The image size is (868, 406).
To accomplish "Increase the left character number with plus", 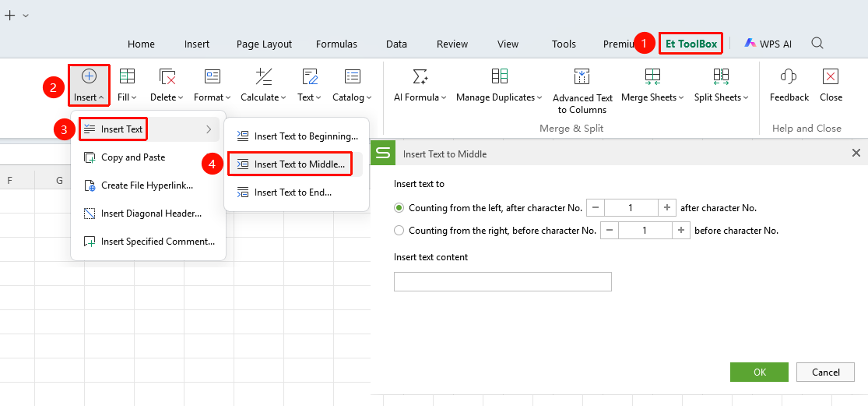I will tap(666, 208).
